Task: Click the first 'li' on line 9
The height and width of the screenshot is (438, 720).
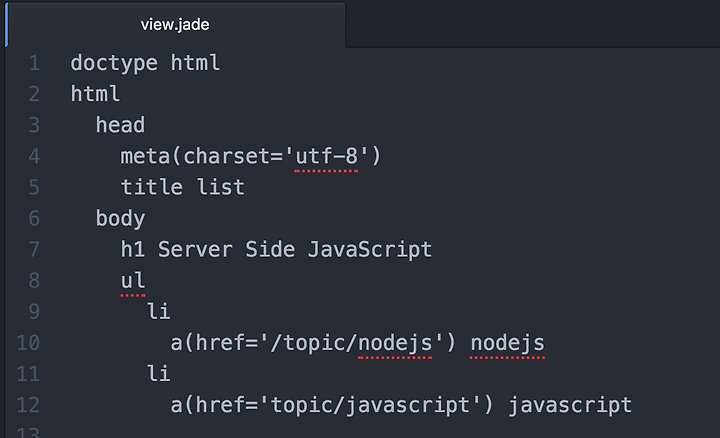Action: tap(158, 312)
